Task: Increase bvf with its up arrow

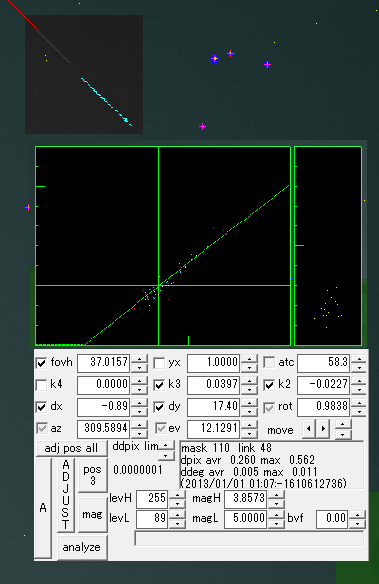Action: (358, 514)
